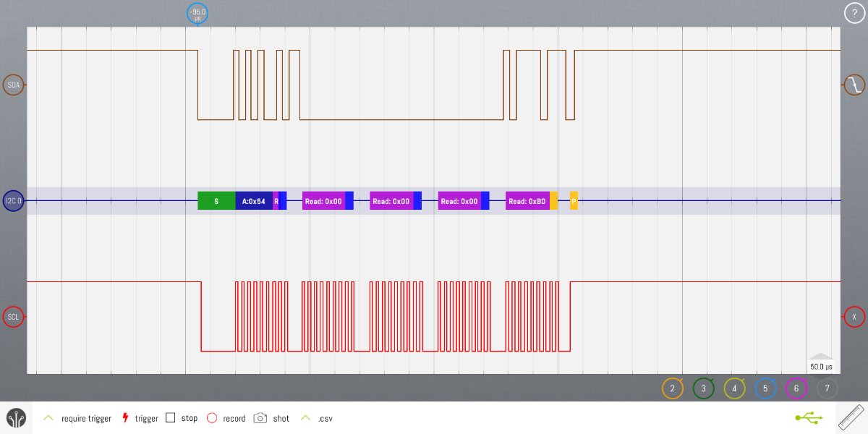This screenshot has height=434, width=868.
Task: Select the SDA channel label
Action: pos(14,85)
